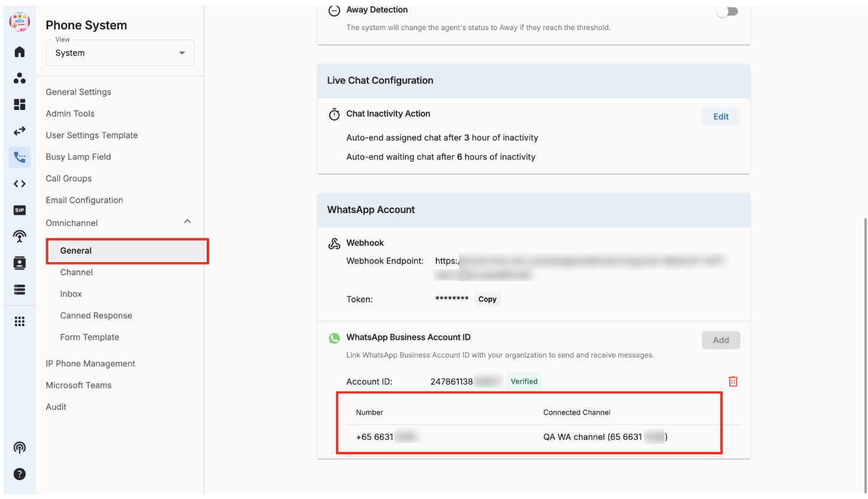Viewport: 868px width, 499px height.
Task: Select Omnichannel menu item
Action: coord(72,223)
